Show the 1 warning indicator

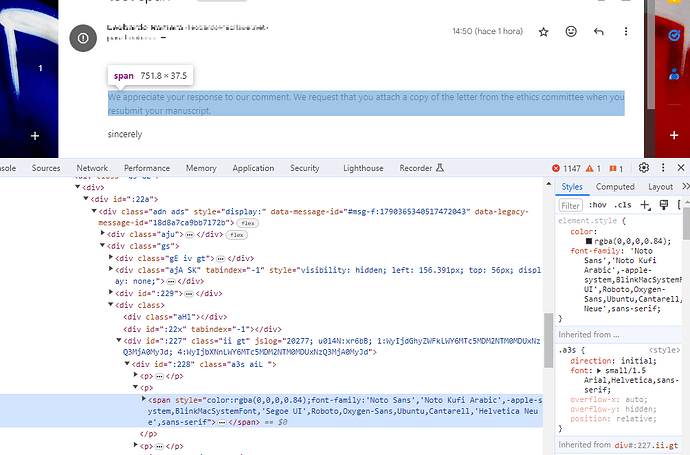593,169
